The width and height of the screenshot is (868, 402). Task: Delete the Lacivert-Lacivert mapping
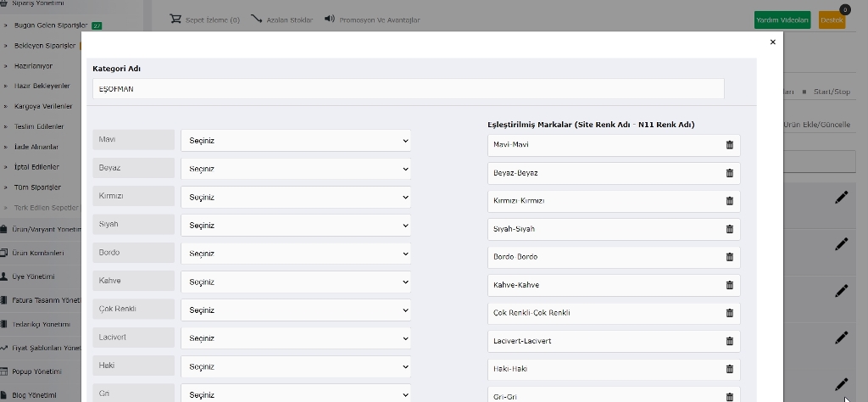pyautogui.click(x=729, y=341)
